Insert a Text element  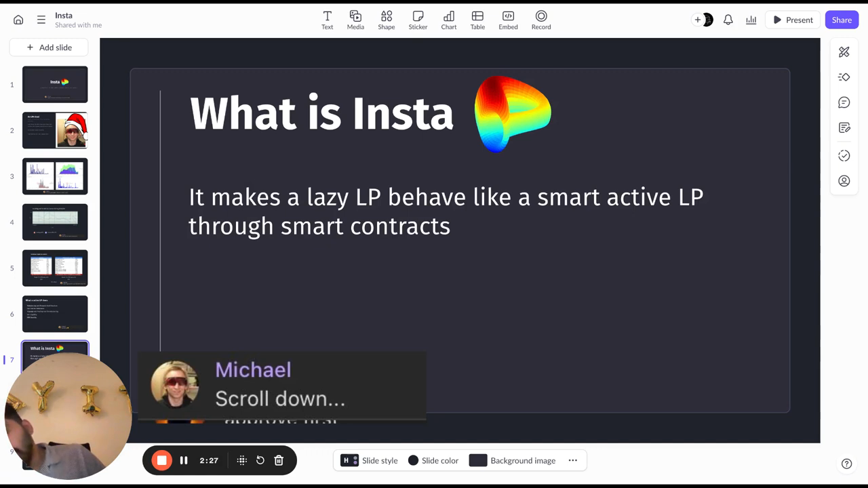pyautogui.click(x=327, y=20)
